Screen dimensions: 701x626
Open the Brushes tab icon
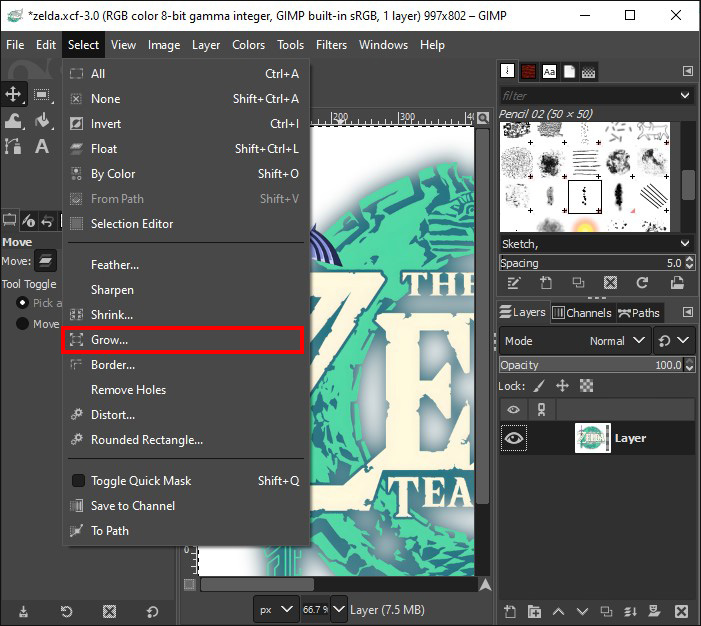point(507,71)
